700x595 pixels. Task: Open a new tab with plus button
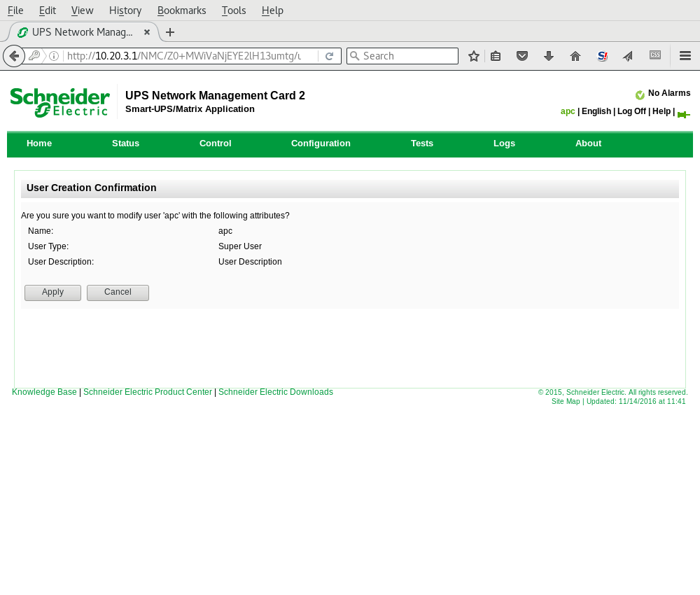[170, 32]
